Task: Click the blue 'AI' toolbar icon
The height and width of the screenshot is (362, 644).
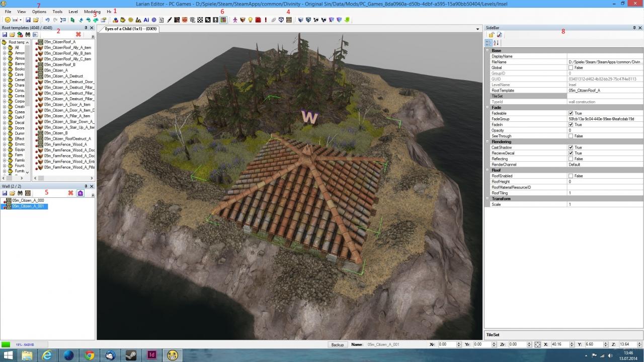Action: click(x=146, y=20)
